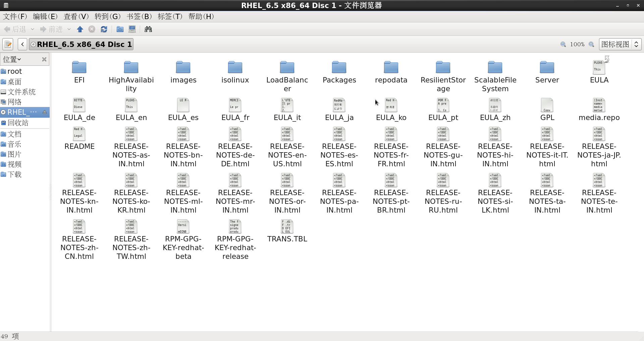
Task: Open 回收站 in the places sidebar
Action: (25, 123)
